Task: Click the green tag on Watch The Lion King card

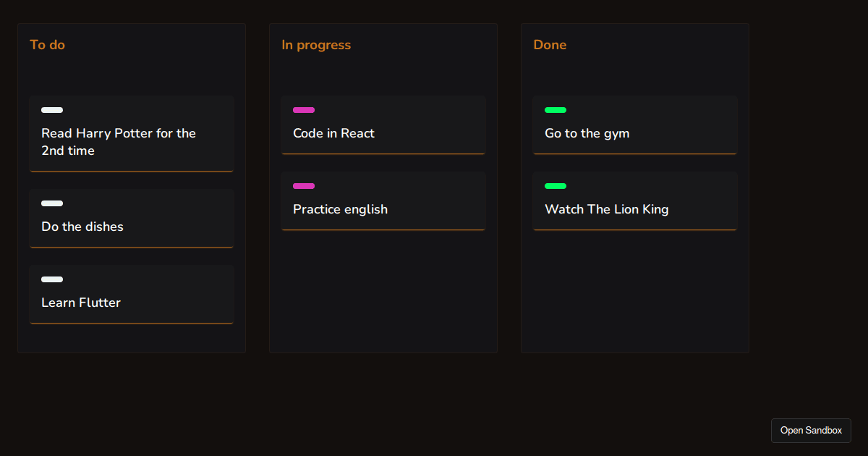Action: (x=556, y=186)
